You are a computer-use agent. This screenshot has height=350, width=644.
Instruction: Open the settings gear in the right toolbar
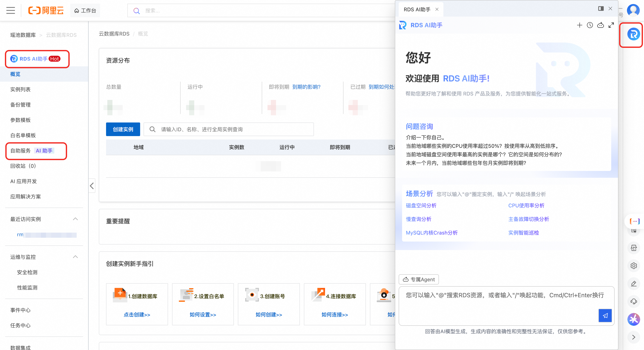[x=634, y=266]
